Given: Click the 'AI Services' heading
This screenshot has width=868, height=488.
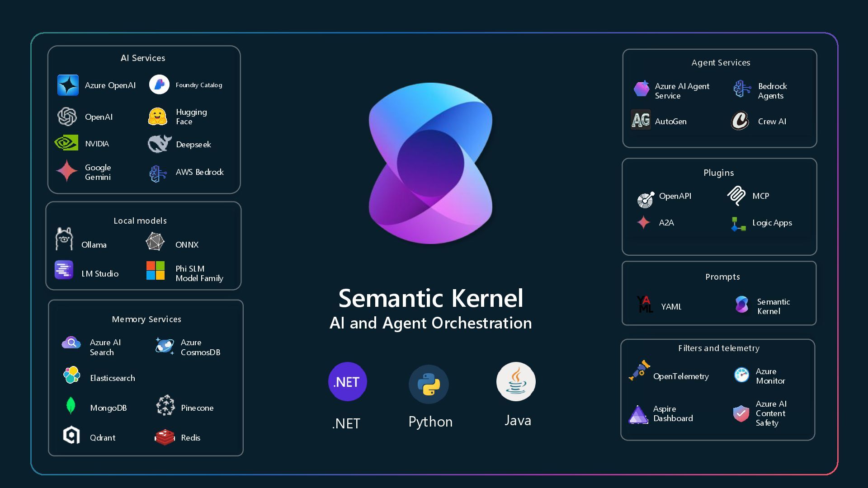Looking at the screenshot, I should tap(143, 58).
